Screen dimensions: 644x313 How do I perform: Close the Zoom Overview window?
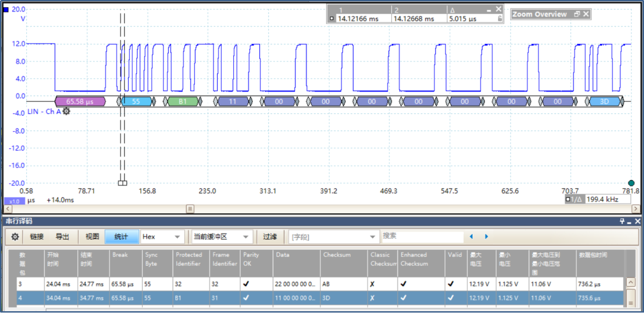tap(586, 14)
